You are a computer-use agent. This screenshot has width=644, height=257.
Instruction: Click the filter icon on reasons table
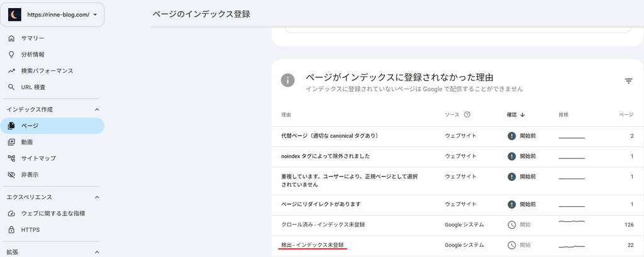pos(628,81)
